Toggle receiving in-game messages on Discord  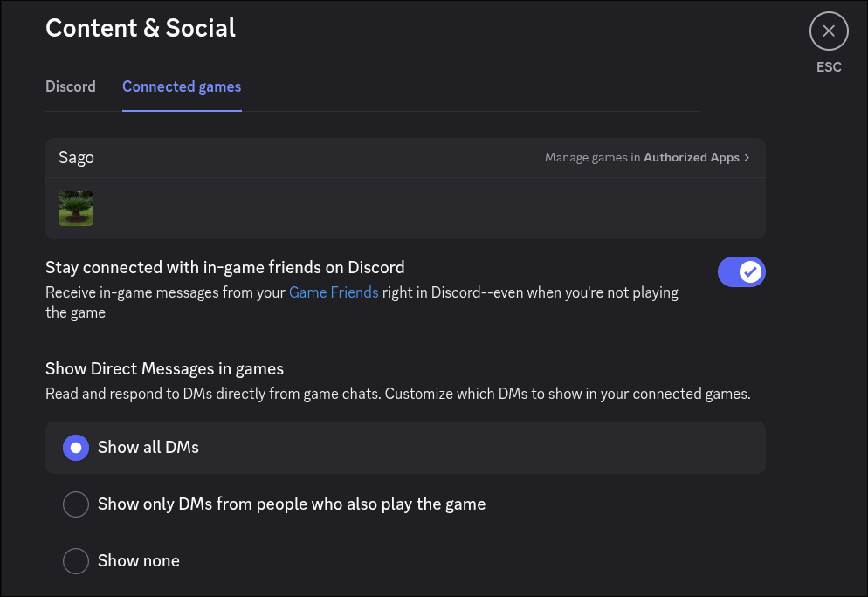(741, 271)
